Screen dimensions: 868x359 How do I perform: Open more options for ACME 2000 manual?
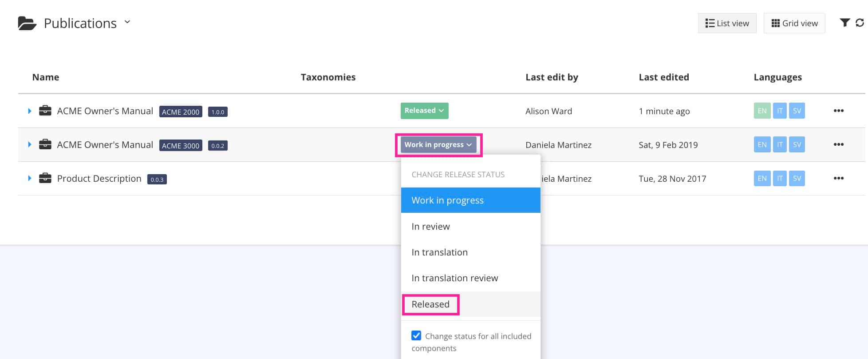(838, 111)
